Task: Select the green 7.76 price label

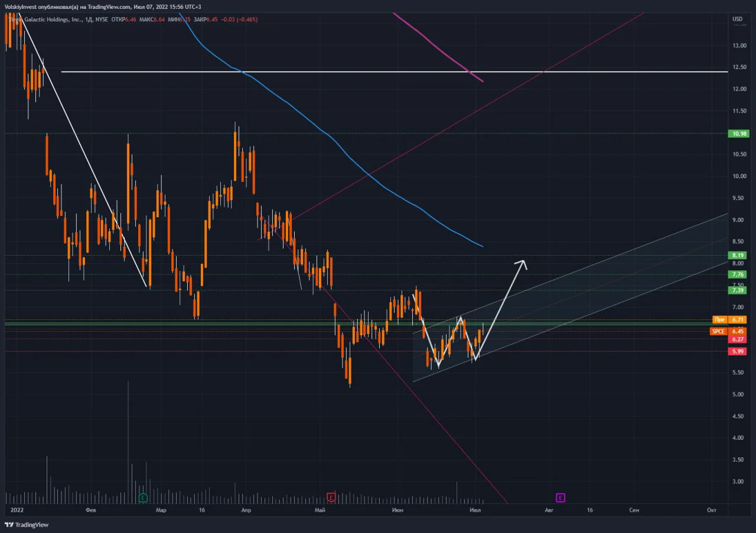Action: tap(738, 274)
